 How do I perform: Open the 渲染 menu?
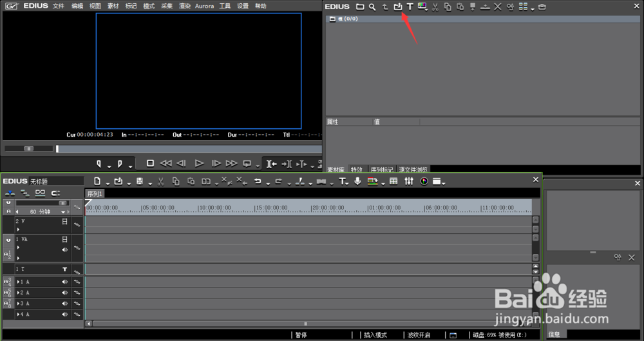[x=184, y=6]
